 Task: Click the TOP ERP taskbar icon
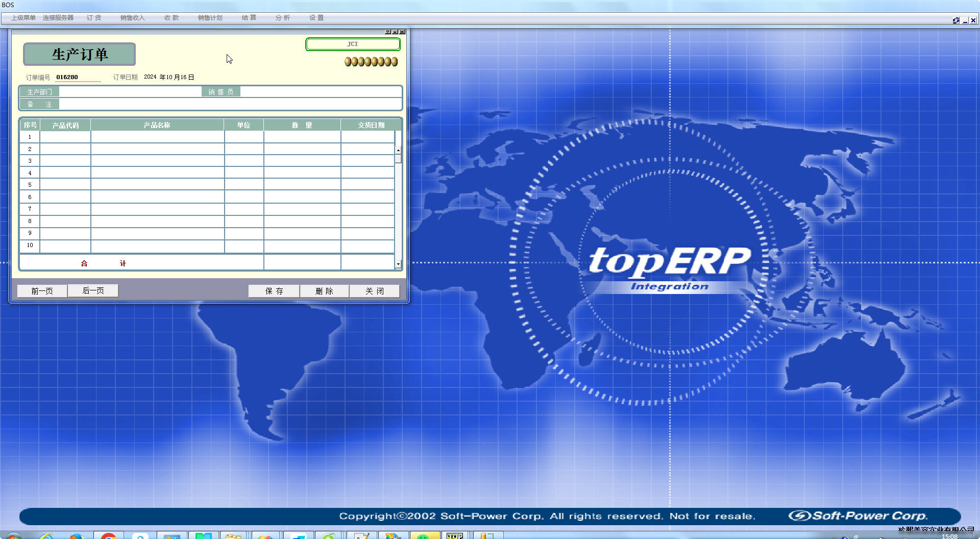(x=454, y=536)
